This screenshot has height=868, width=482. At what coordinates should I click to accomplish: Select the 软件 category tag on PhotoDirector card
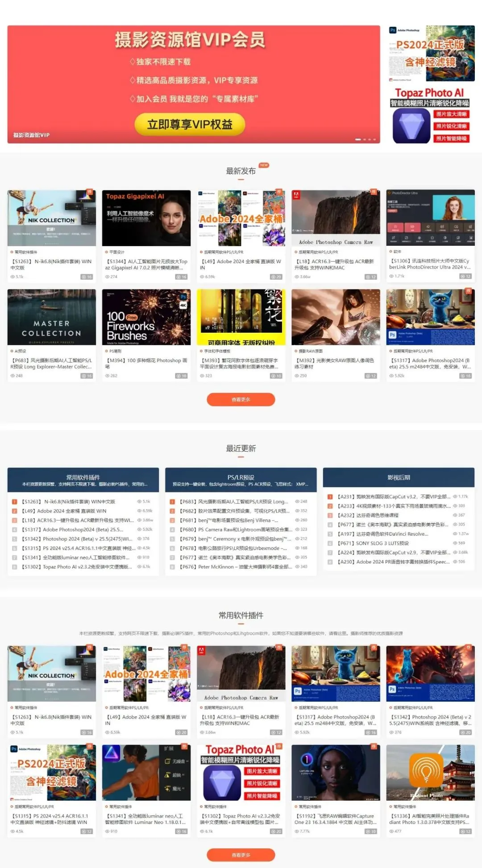tap(397, 252)
